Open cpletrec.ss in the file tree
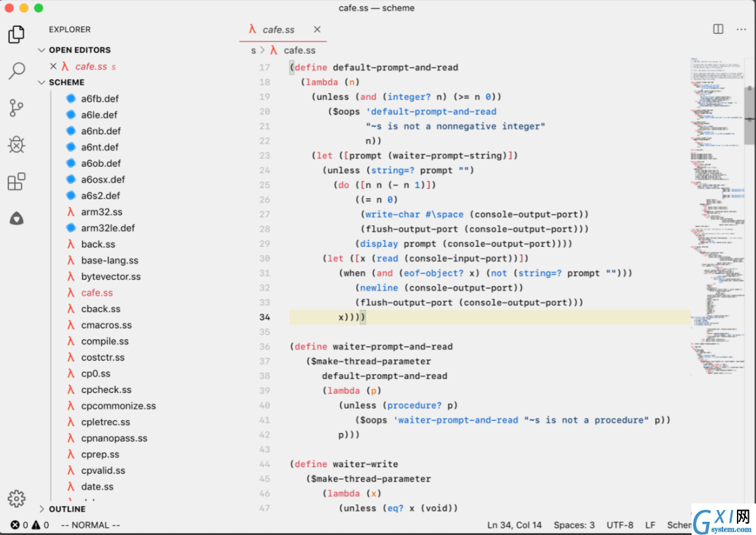This screenshot has height=535, width=756. [105, 422]
